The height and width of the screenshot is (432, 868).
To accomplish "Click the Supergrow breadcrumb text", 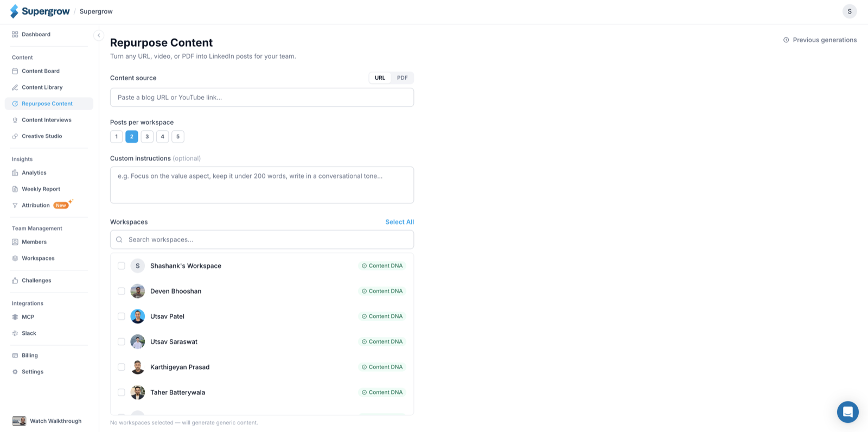I will click(x=96, y=11).
